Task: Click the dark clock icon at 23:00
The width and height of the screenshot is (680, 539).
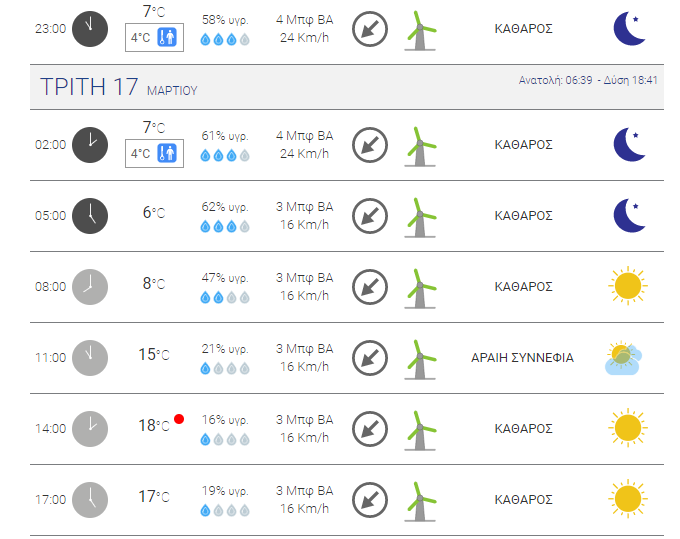Action: (x=90, y=29)
